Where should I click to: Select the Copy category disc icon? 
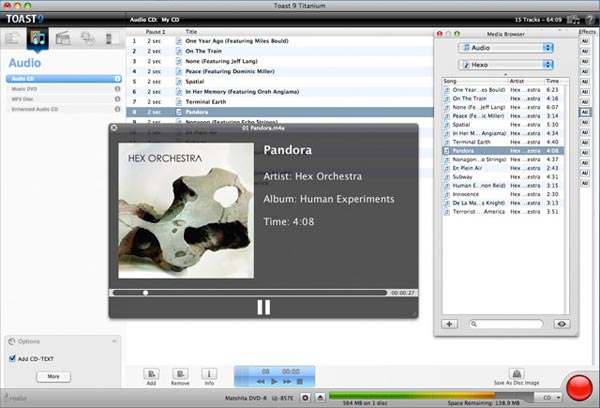click(x=87, y=39)
